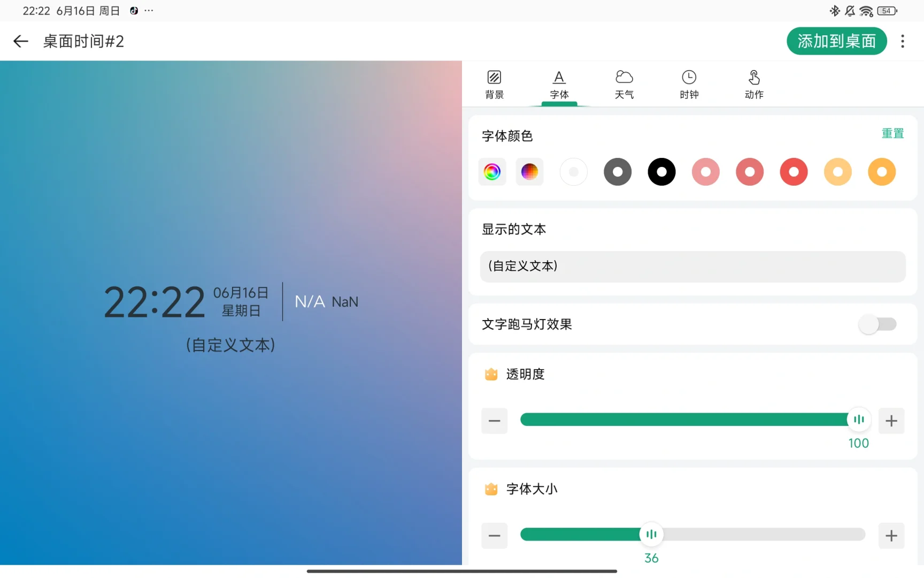Click the 字体大小 slider handle
Screen dimensions: 924x578
[x=651, y=534]
